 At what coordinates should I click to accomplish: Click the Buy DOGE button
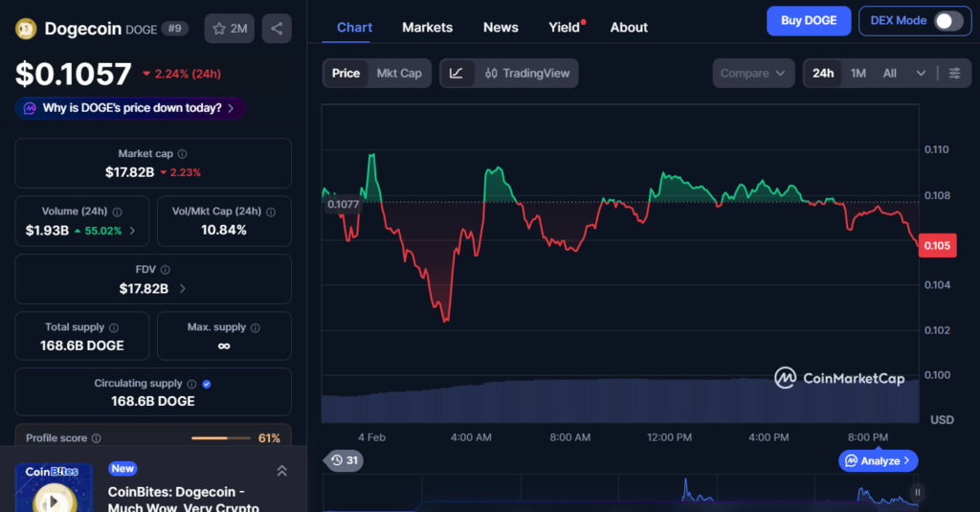pyautogui.click(x=808, y=20)
